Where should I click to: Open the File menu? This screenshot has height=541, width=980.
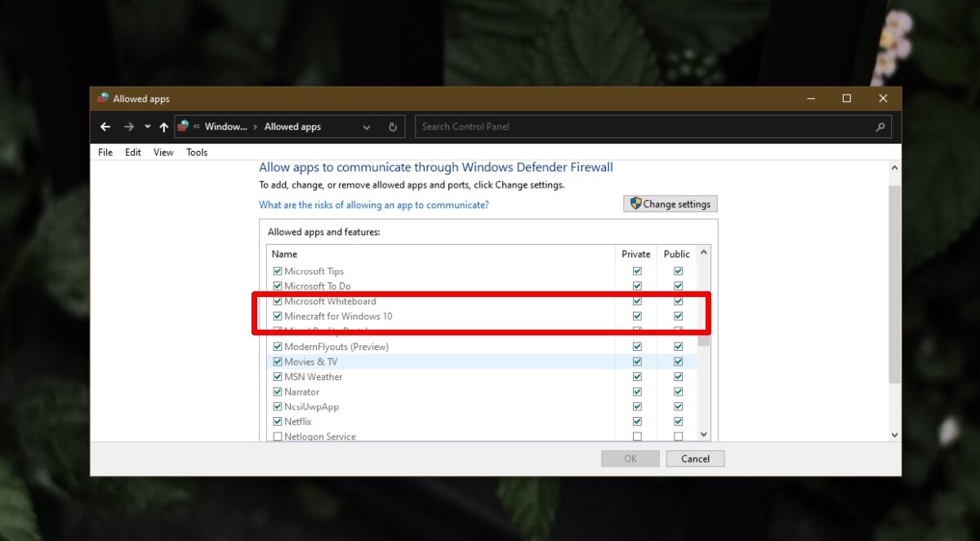pos(105,153)
